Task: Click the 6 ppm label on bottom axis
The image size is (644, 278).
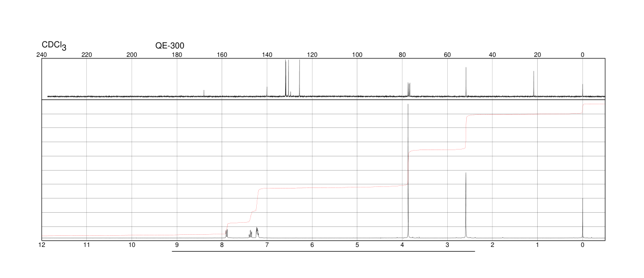Action: click(312, 245)
